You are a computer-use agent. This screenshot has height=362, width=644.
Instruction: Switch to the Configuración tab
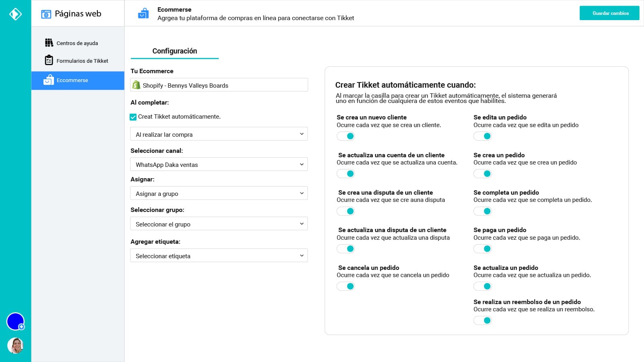175,51
